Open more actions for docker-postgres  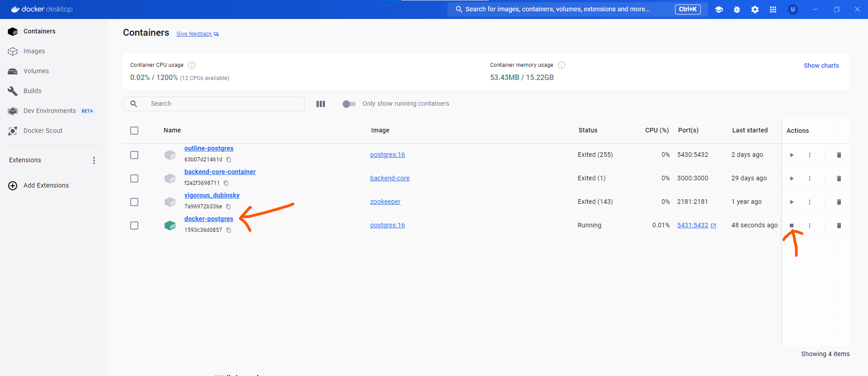pos(810,226)
